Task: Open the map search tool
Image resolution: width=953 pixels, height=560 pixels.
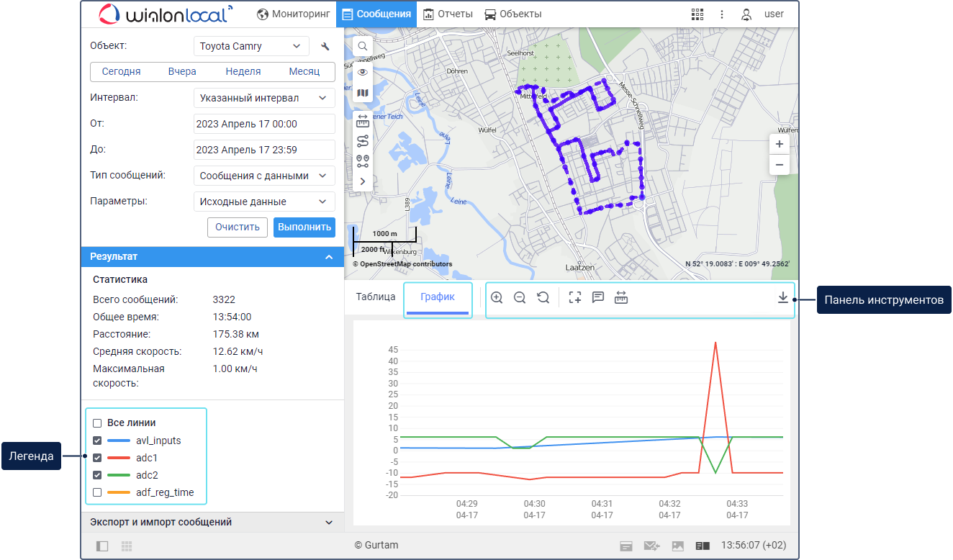Action: coord(363,46)
